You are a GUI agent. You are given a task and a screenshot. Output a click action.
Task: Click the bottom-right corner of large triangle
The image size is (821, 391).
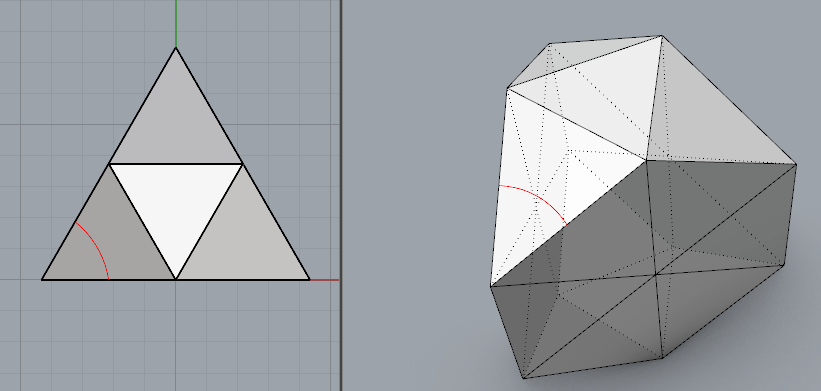(x=309, y=280)
